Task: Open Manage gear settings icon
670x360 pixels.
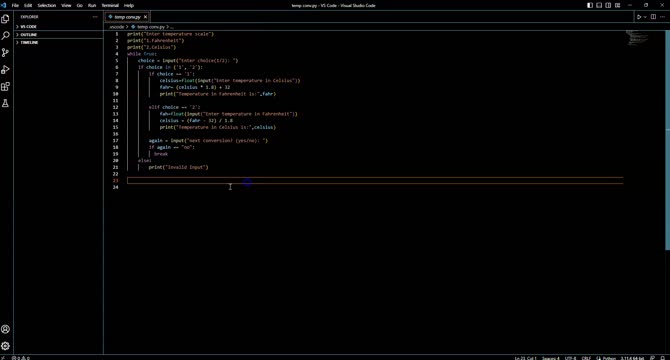Action: click(x=6, y=346)
